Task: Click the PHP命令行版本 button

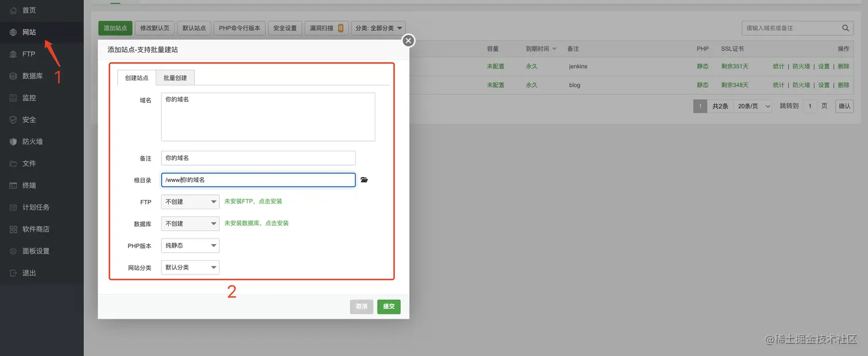Action: coord(239,28)
